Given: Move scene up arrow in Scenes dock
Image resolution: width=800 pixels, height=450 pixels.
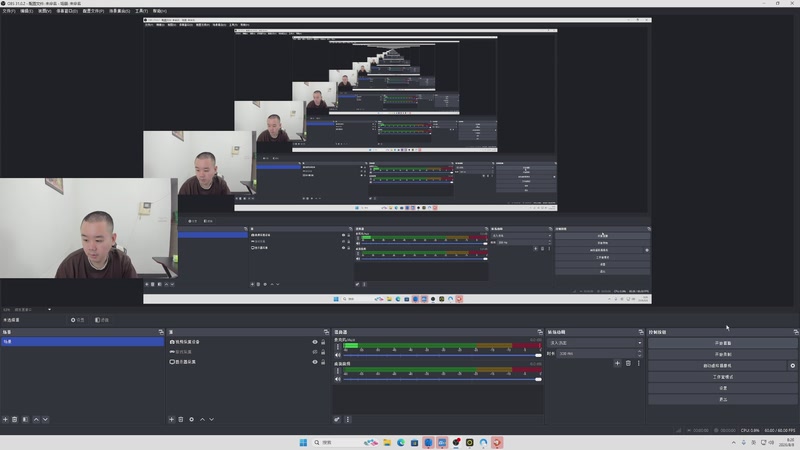Looking at the screenshot, I should (36, 419).
